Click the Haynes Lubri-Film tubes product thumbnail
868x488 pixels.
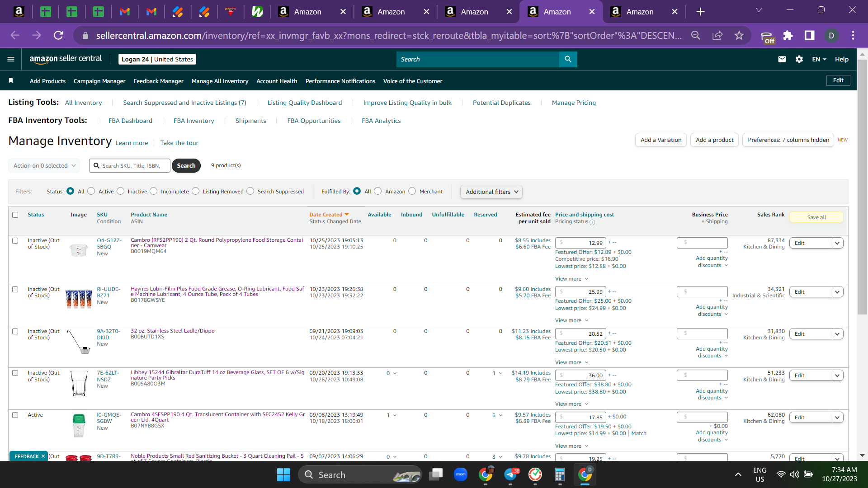79,299
